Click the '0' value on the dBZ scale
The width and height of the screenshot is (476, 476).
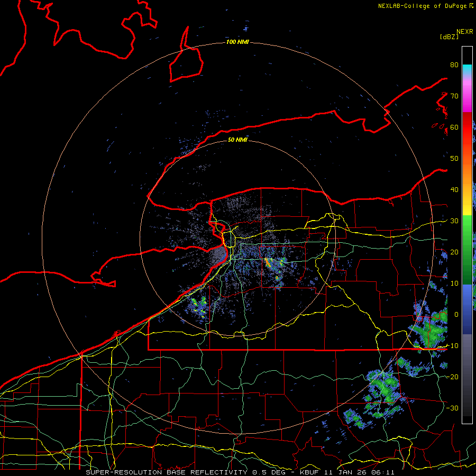456,315
